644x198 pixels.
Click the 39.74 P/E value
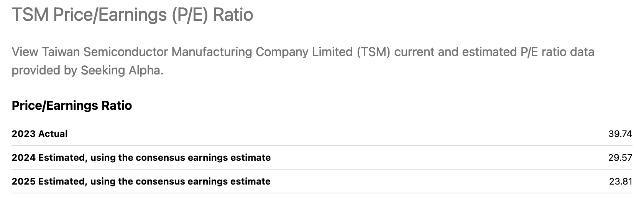click(620, 134)
